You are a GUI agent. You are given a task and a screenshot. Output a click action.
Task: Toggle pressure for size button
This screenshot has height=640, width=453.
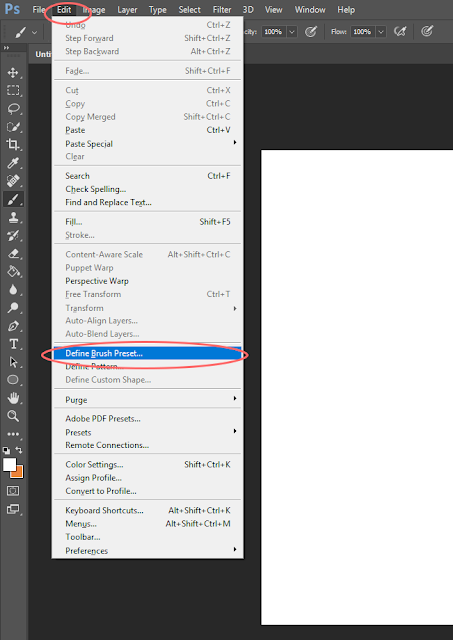[x=427, y=31]
